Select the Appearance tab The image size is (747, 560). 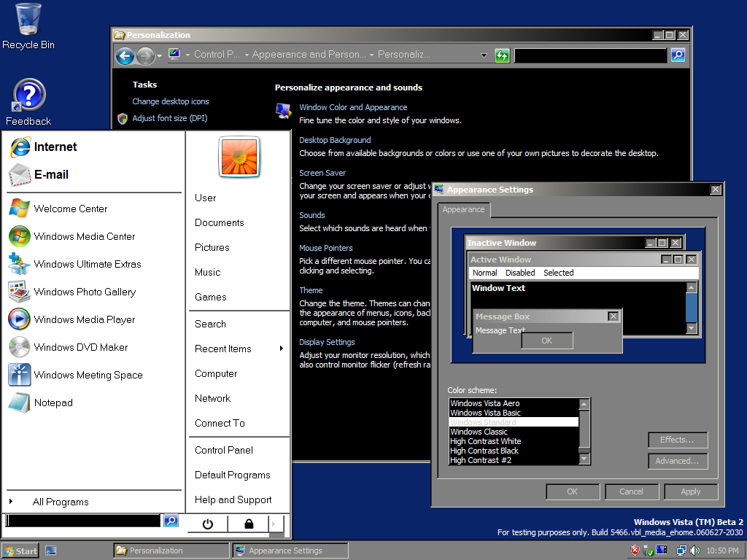pyautogui.click(x=463, y=210)
